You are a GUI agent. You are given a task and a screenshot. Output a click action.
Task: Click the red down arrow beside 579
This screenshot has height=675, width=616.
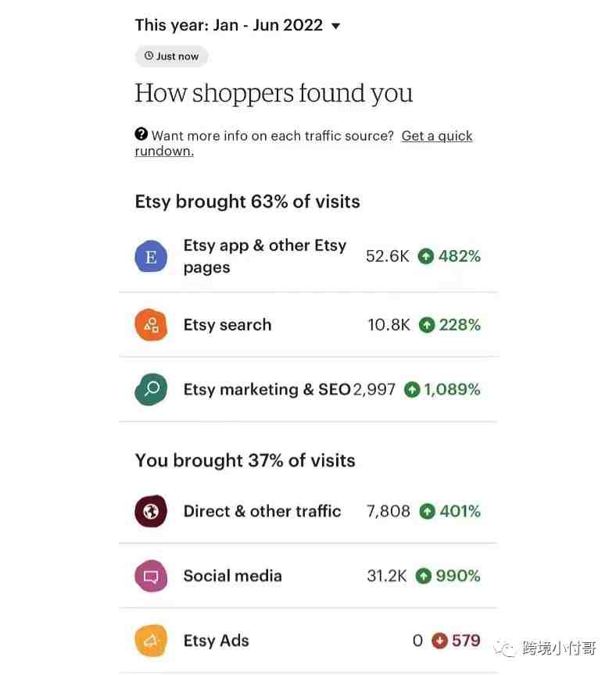tap(439, 641)
